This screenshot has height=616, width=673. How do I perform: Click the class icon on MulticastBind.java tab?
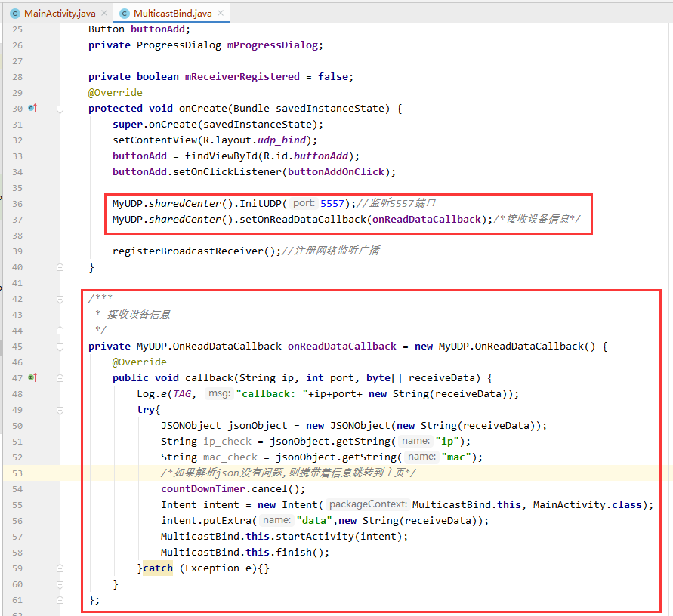pos(124,14)
